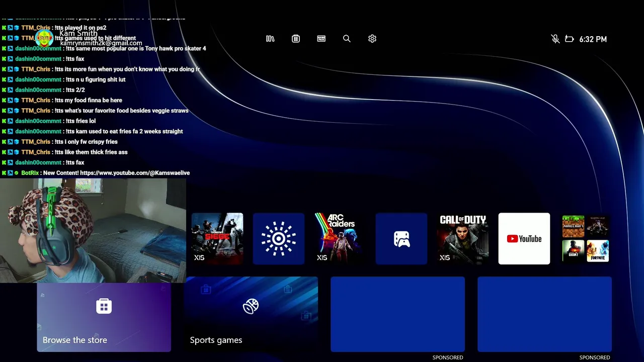Select the first sponsored blue card
This screenshot has width=644, height=362.
pos(397,314)
